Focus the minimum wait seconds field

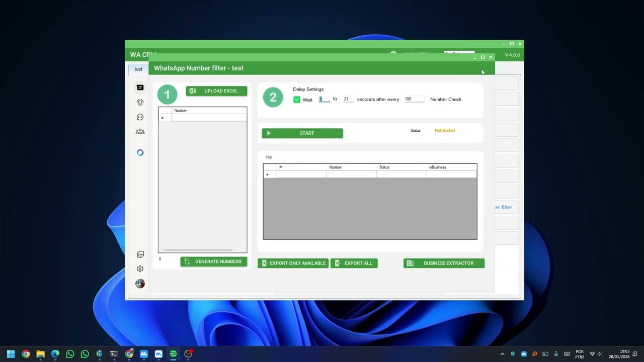click(x=324, y=99)
